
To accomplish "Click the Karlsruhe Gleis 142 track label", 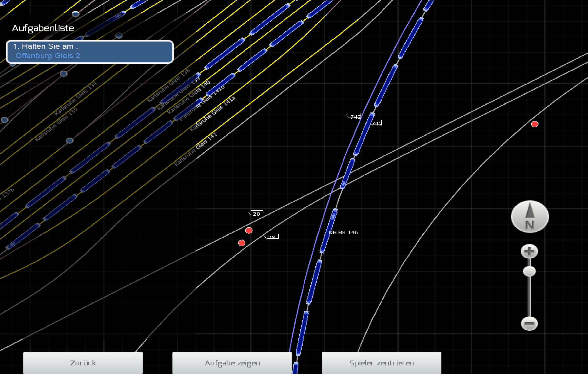I will (x=195, y=149).
